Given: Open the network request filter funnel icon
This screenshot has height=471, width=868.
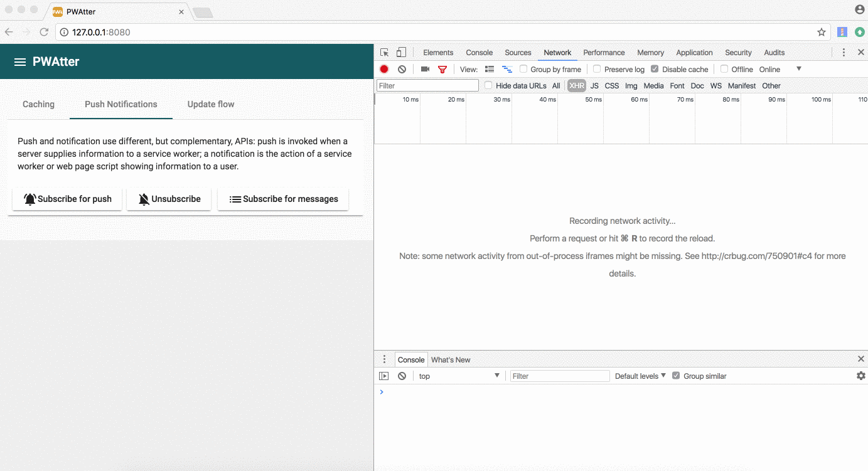Looking at the screenshot, I should point(442,69).
